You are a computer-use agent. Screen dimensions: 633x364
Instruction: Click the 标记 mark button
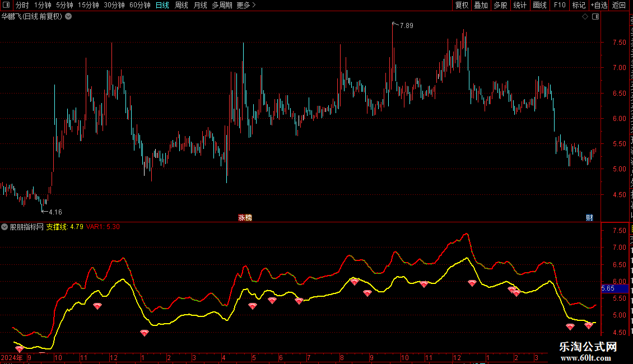[x=579, y=5]
